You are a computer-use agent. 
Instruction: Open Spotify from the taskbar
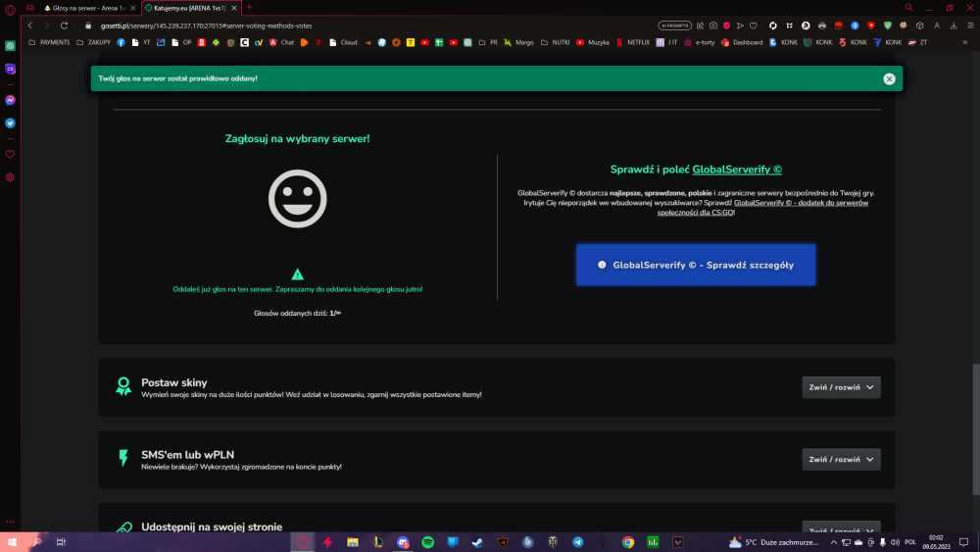point(428,542)
